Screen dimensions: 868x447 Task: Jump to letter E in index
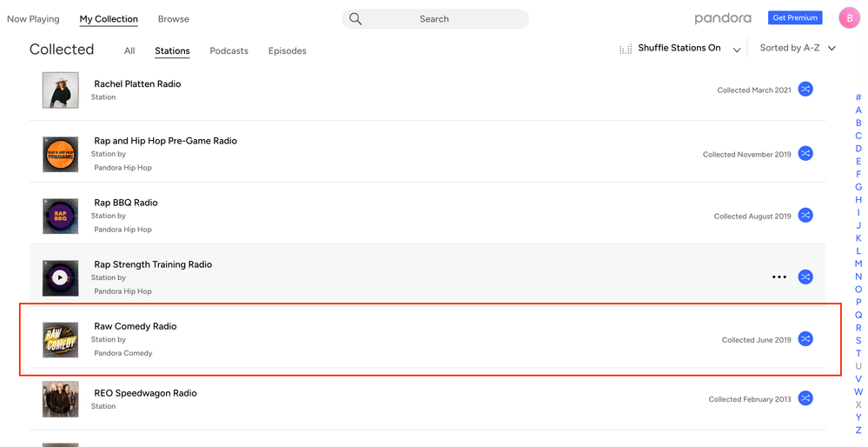(x=858, y=161)
